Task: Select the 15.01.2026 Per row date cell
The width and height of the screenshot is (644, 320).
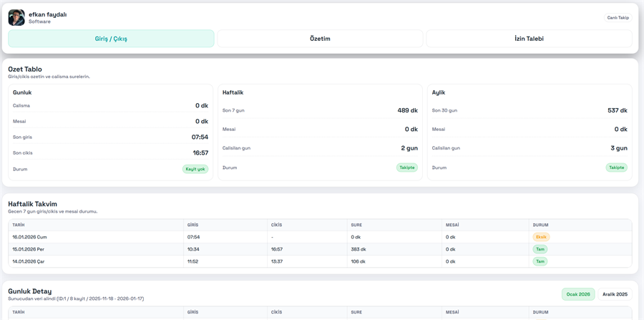Action: (x=29, y=249)
